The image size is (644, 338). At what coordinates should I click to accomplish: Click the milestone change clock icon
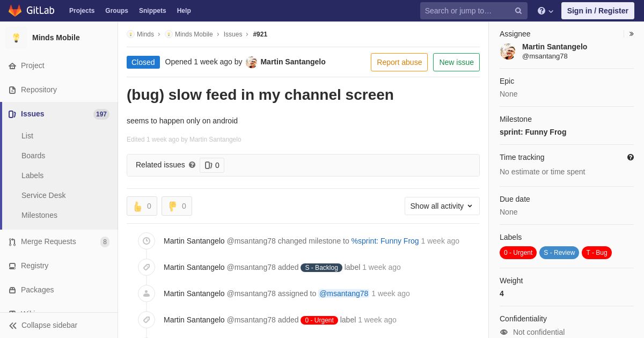[x=147, y=241]
